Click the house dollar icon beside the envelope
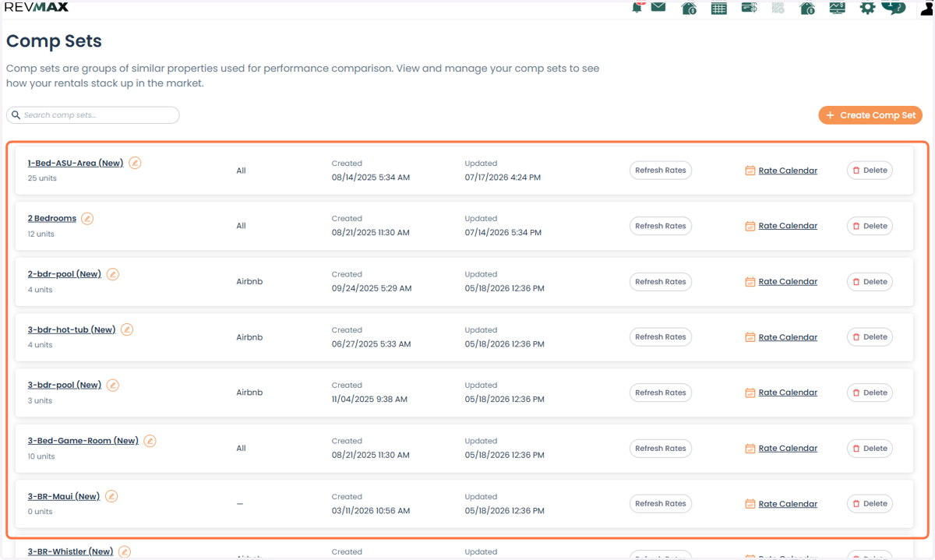 689,9
